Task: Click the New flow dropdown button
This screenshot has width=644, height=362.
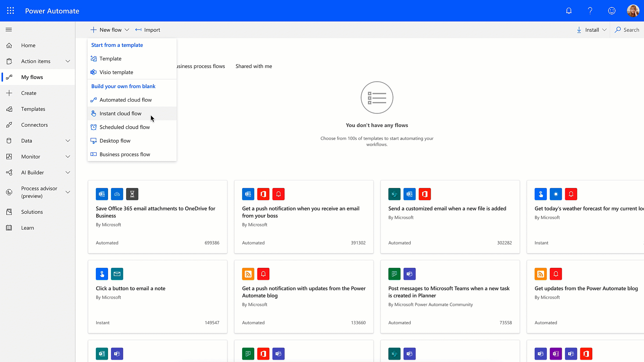Action: (109, 29)
